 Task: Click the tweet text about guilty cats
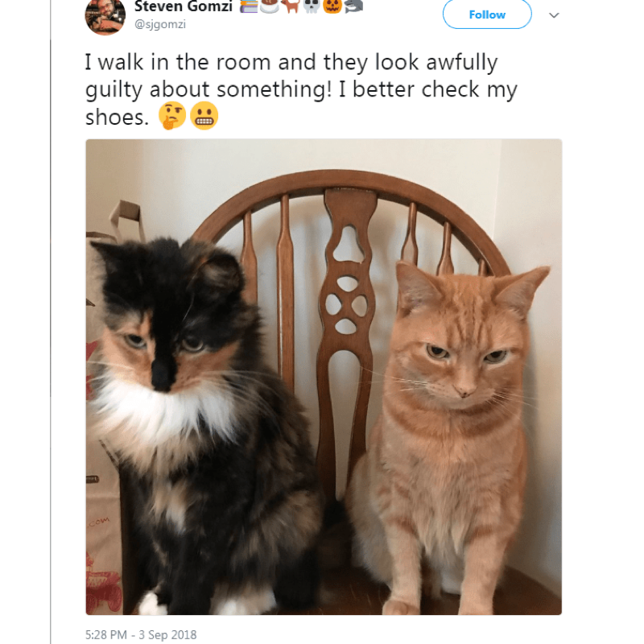(x=301, y=89)
